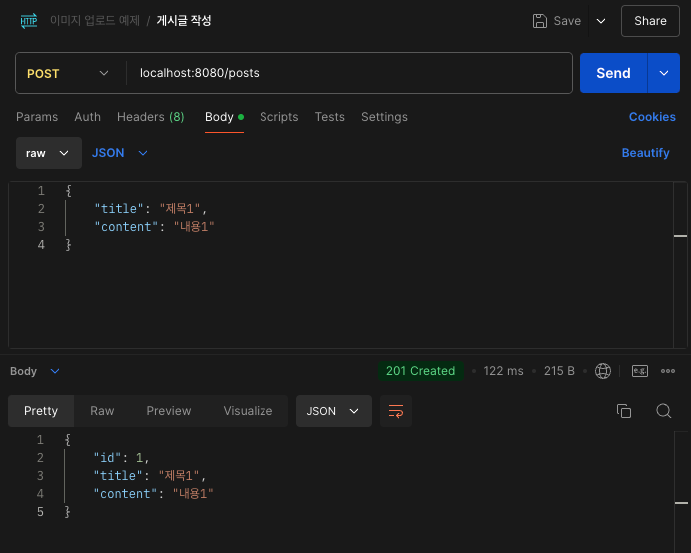Open the Send options dropdown arrow
Image resolution: width=691 pixels, height=553 pixels.
(664, 73)
